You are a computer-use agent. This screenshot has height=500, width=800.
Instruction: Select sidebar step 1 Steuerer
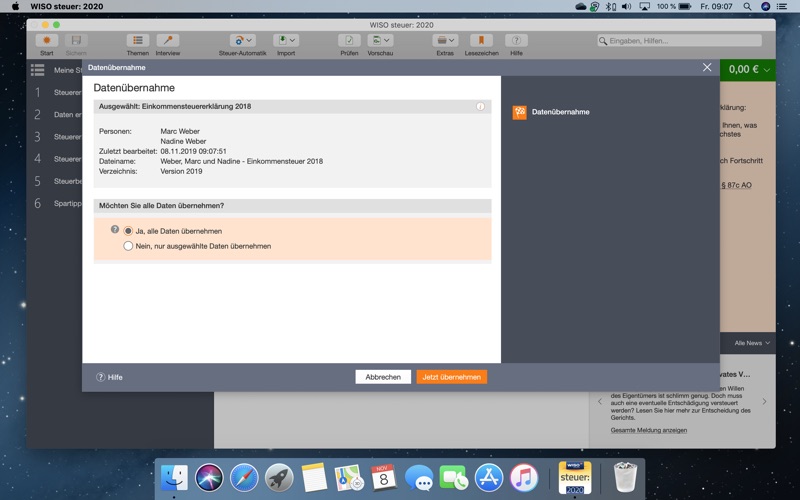[x=57, y=92]
